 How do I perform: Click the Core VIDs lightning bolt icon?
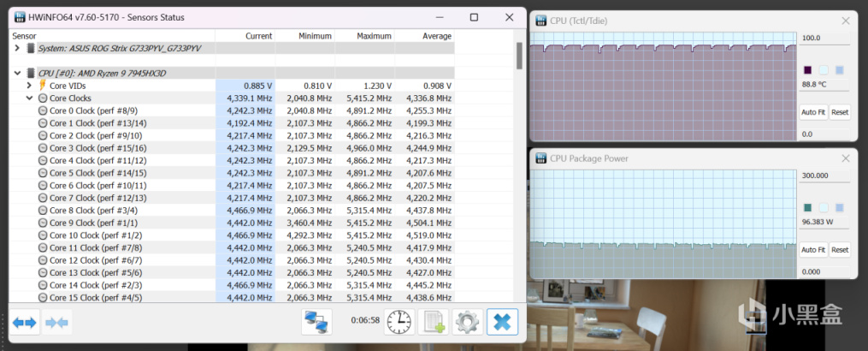(x=43, y=86)
